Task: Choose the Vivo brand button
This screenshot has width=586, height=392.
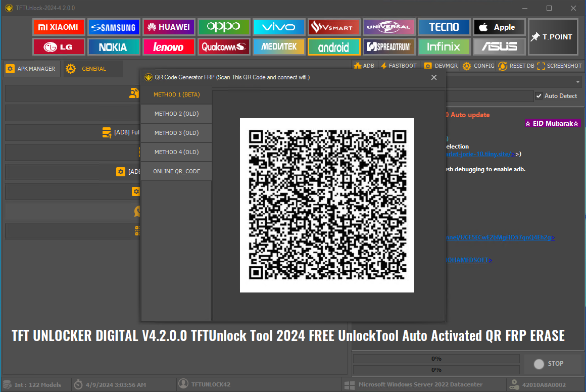Action: click(x=279, y=27)
